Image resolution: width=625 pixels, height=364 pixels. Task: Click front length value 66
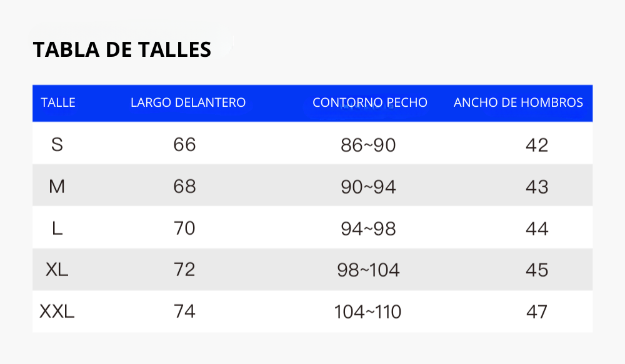[x=184, y=145]
